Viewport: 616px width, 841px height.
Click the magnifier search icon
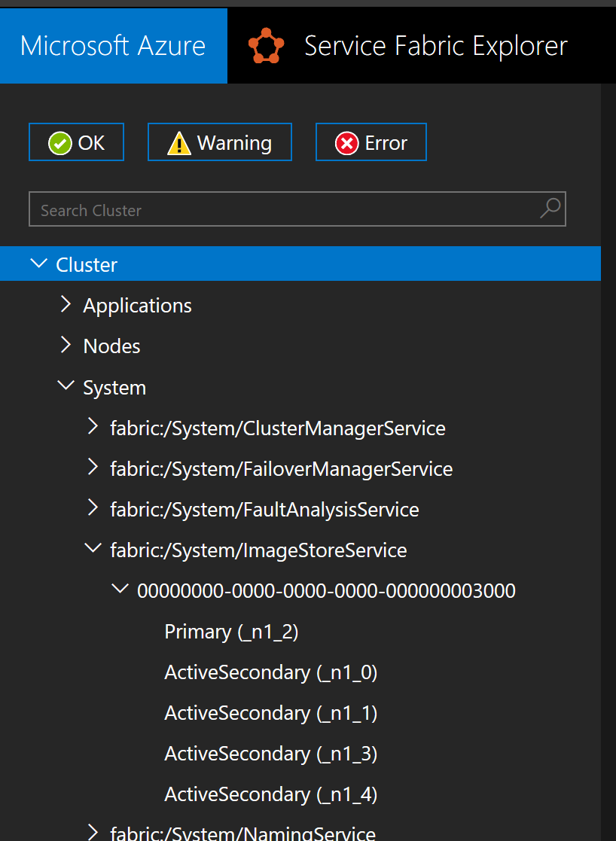(x=550, y=209)
